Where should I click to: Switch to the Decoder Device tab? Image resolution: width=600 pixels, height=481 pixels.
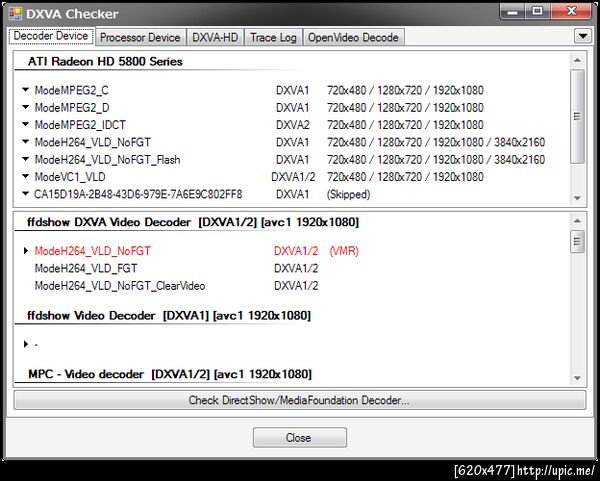[51, 36]
